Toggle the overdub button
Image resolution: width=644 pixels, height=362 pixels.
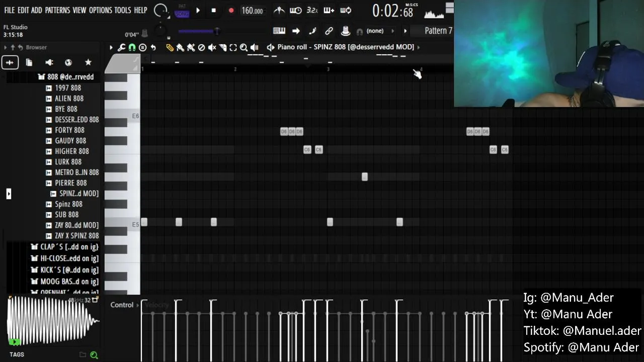(x=329, y=10)
